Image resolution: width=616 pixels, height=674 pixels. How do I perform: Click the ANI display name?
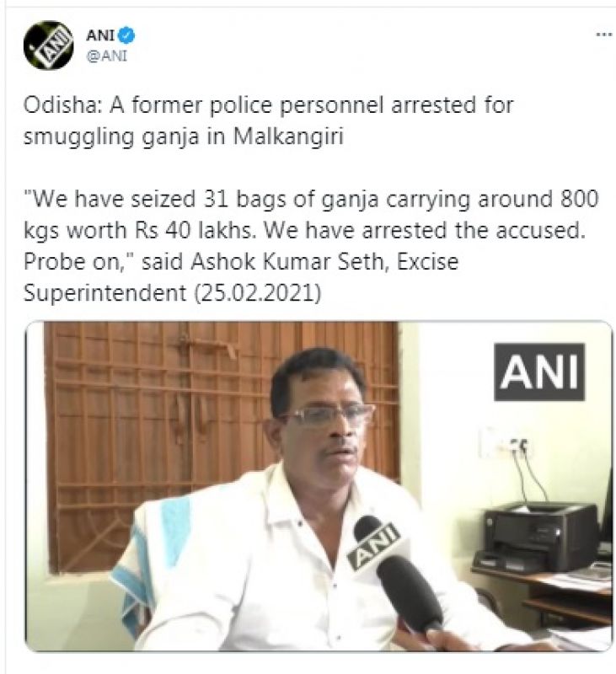100,35
